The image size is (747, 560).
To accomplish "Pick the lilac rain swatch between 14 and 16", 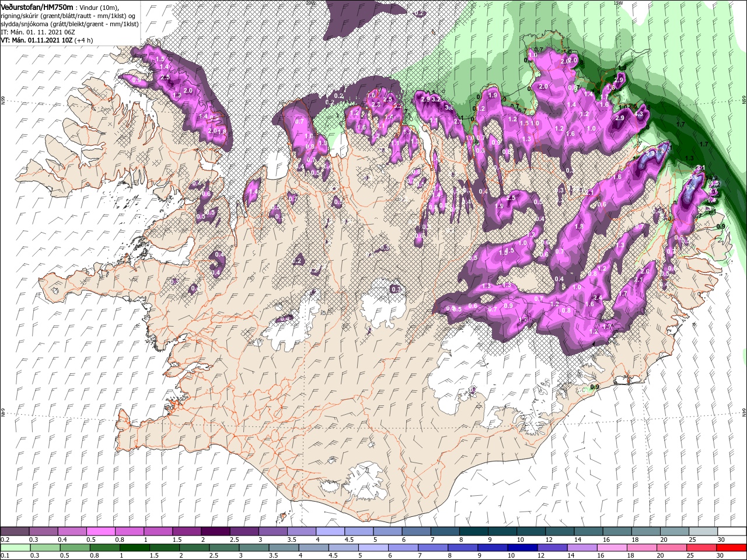I will [x=582, y=548].
